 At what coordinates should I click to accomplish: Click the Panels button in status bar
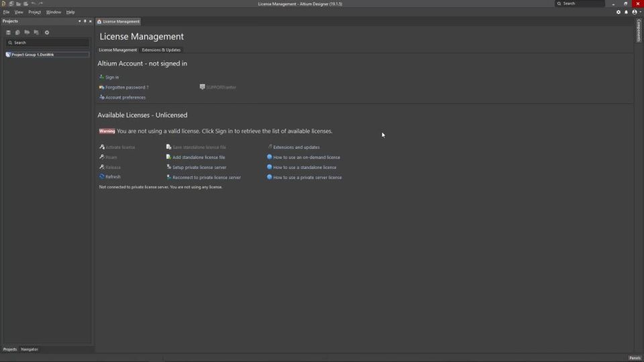635,358
